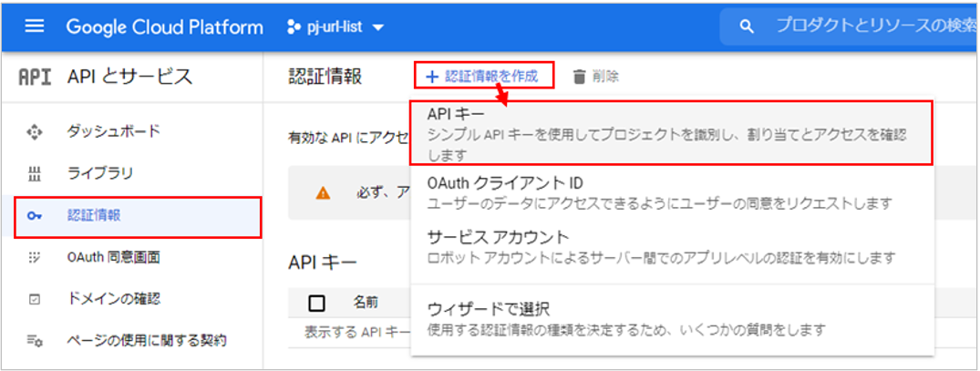Click the Google Cloud Platform title link
The image size is (980, 371).
[164, 27]
